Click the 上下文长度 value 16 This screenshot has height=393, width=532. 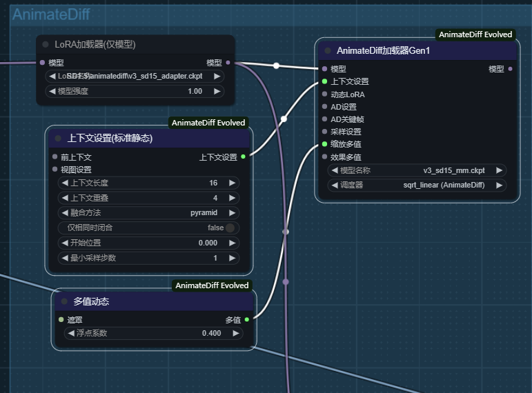(x=213, y=183)
